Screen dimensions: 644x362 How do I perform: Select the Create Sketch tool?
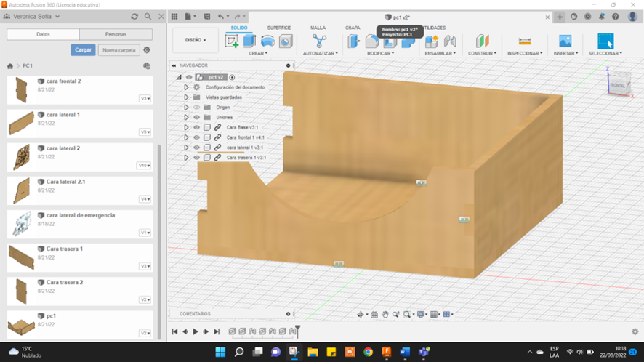232,41
